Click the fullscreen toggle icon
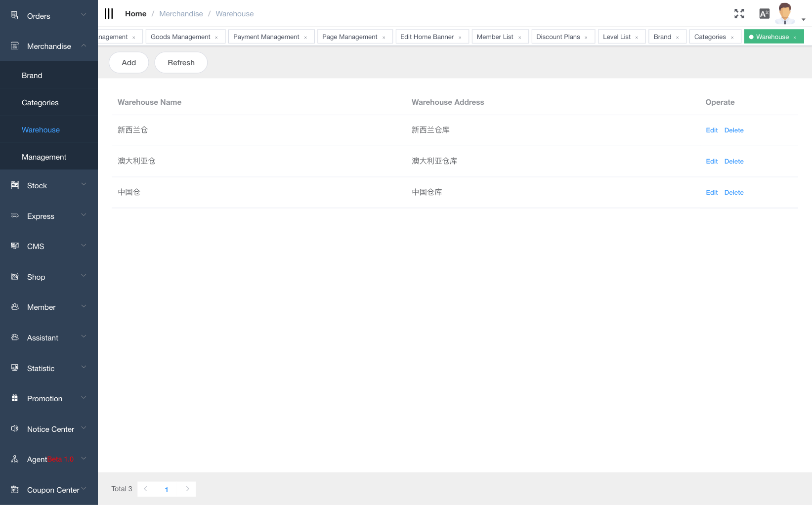This screenshot has height=505, width=812. click(x=739, y=14)
